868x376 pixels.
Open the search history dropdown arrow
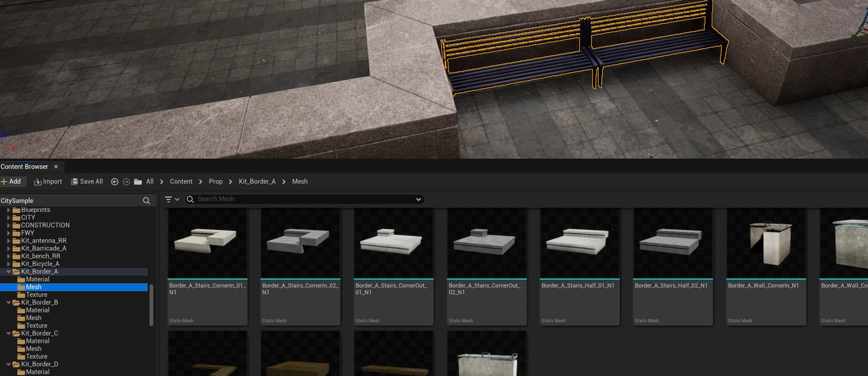[419, 199]
